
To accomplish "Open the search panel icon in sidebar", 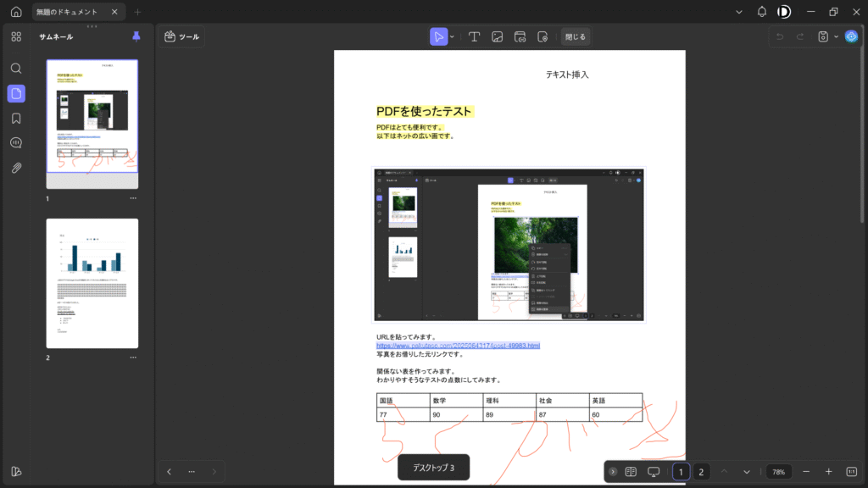I will [x=16, y=68].
